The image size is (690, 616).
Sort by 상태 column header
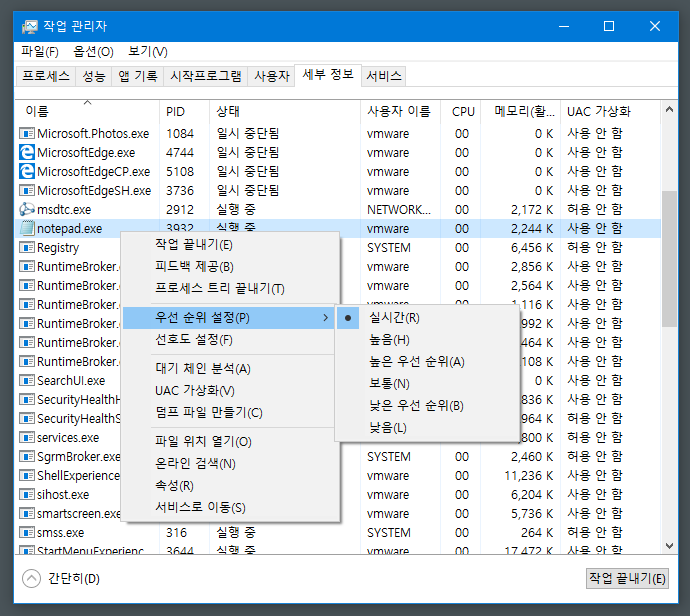click(285, 112)
